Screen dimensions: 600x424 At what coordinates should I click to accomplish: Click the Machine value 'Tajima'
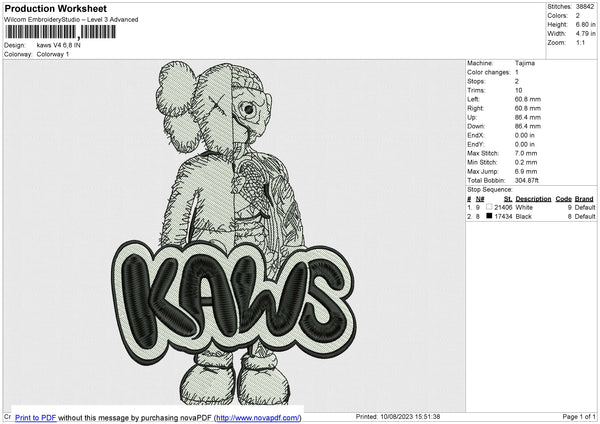[525, 63]
